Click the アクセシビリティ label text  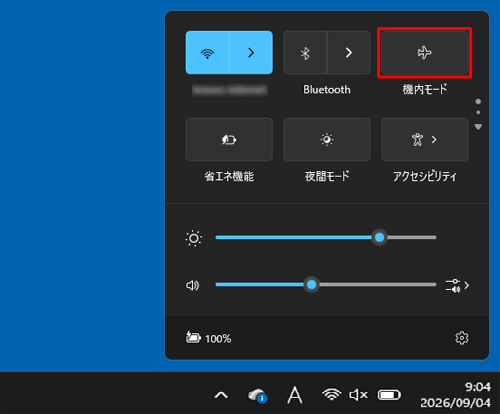point(425,176)
